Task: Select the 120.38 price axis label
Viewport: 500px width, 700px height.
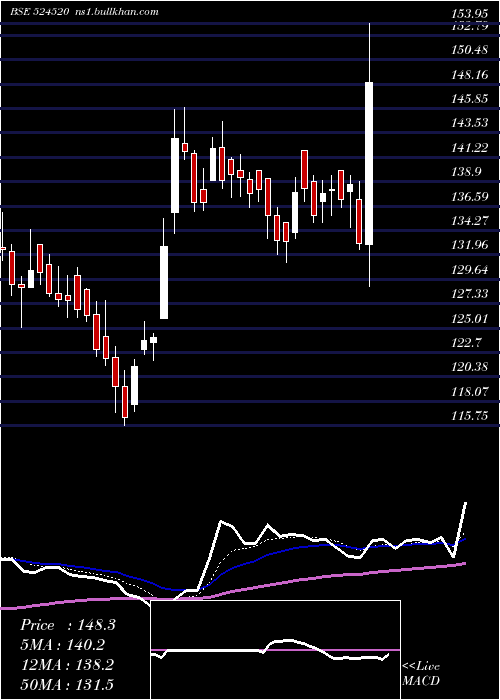Action: 470,367
